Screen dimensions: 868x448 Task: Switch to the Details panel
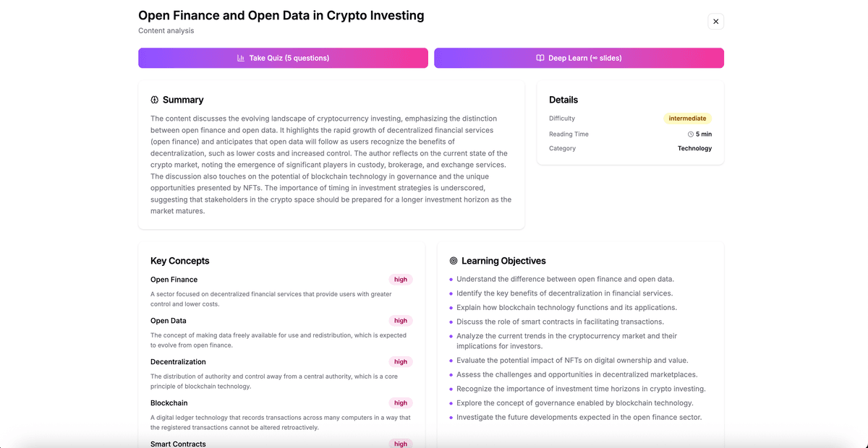coord(563,100)
